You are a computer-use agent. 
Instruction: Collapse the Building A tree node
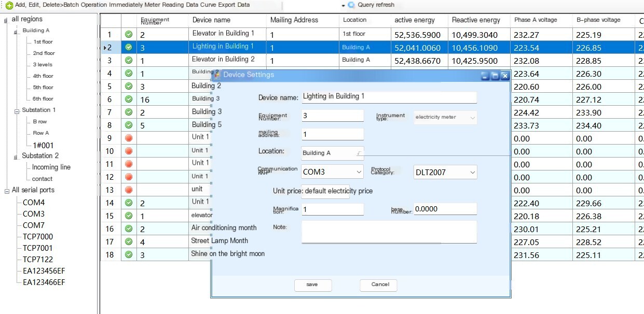point(16,32)
